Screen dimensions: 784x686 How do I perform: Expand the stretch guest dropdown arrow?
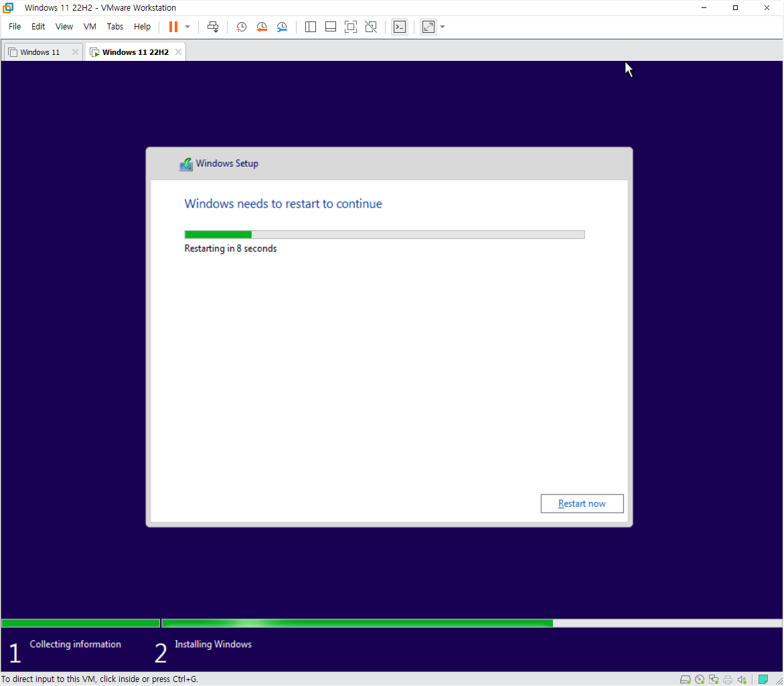[x=443, y=27]
